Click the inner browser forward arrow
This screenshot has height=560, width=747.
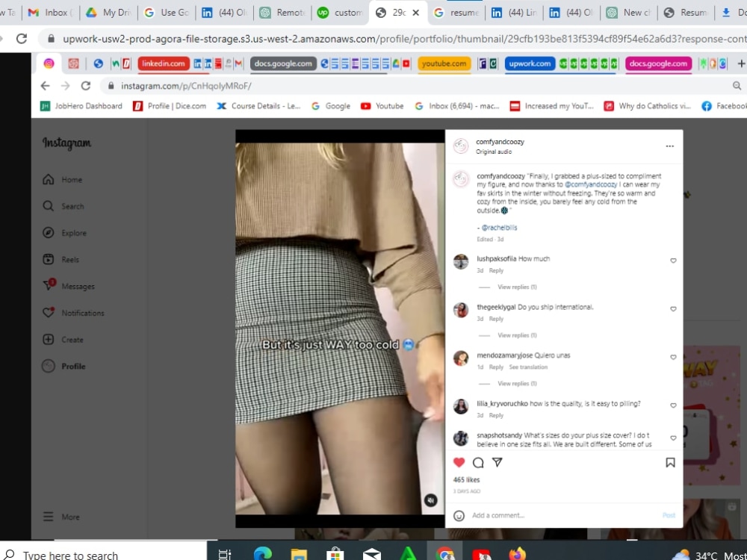(x=65, y=86)
